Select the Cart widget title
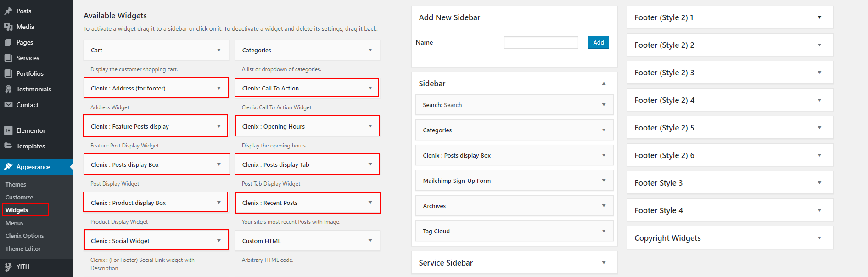The width and height of the screenshot is (868, 277). tap(96, 50)
